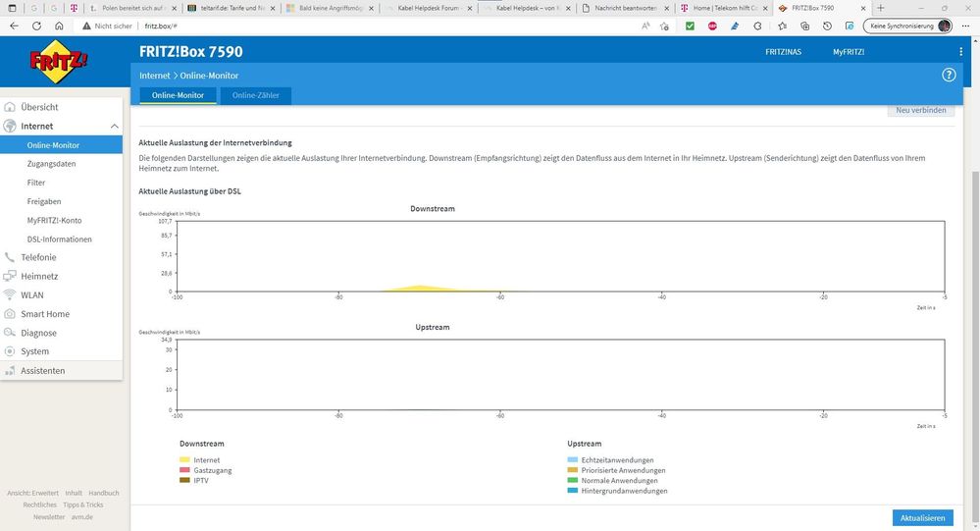
Task: Open the browser settings ellipsis menu
Action: coord(965,27)
